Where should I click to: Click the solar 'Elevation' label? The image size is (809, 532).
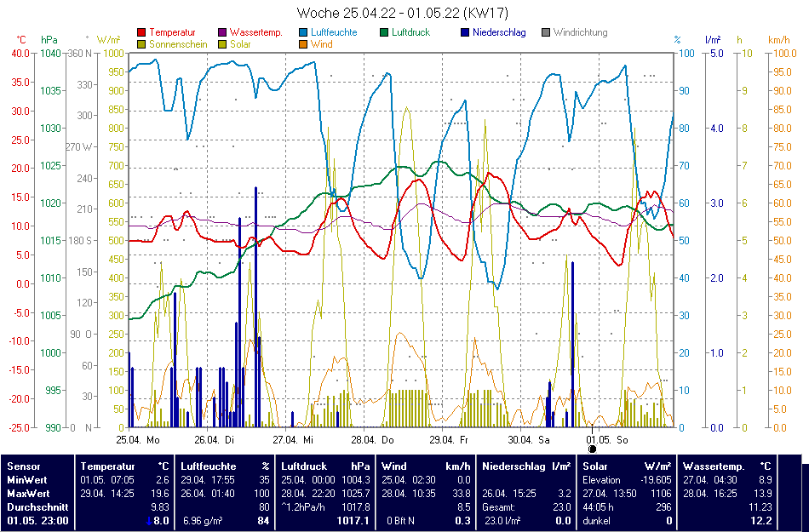click(603, 480)
